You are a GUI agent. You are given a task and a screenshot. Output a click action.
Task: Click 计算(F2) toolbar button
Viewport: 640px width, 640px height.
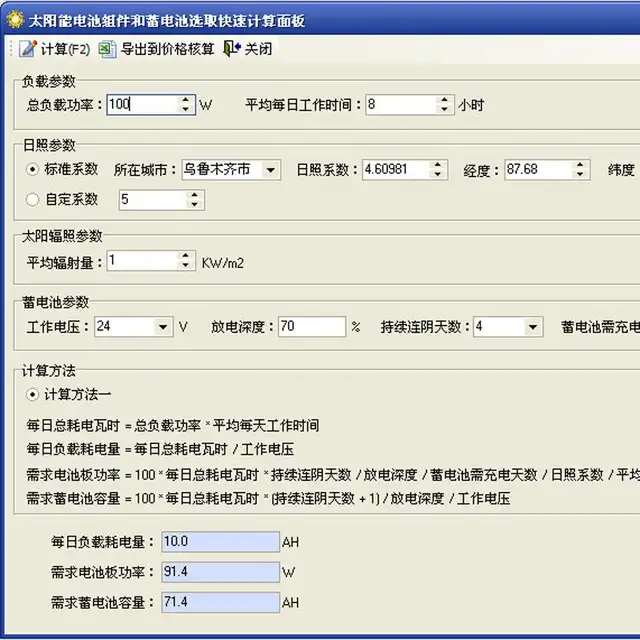click(x=55, y=49)
